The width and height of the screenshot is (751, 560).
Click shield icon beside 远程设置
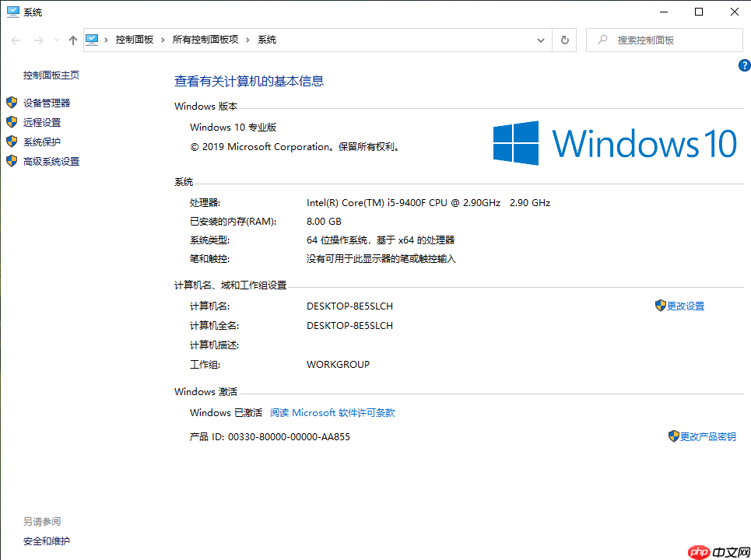[x=12, y=122]
